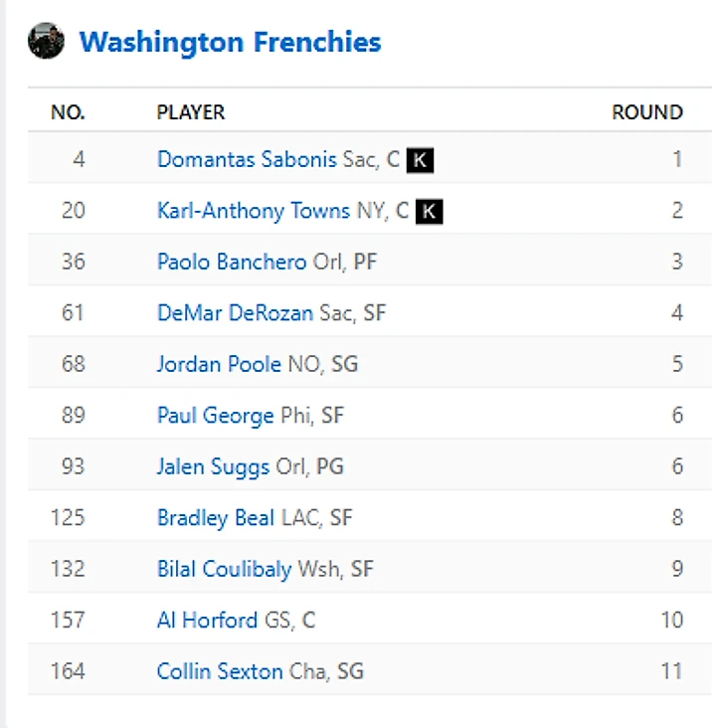Click the PLAYER column header
The height and width of the screenshot is (728, 726).
point(191,112)
